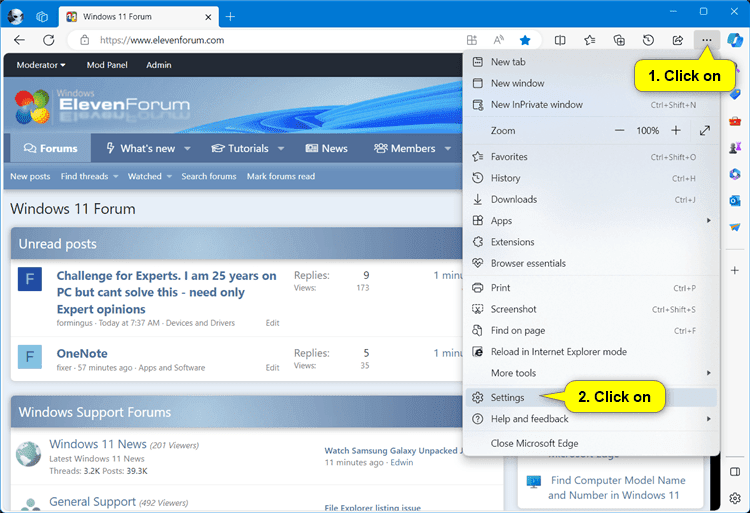Viewport: 750px width, 513px height.
Task: Open the Copilot sidebar icon
Action: tap(735, 40)
